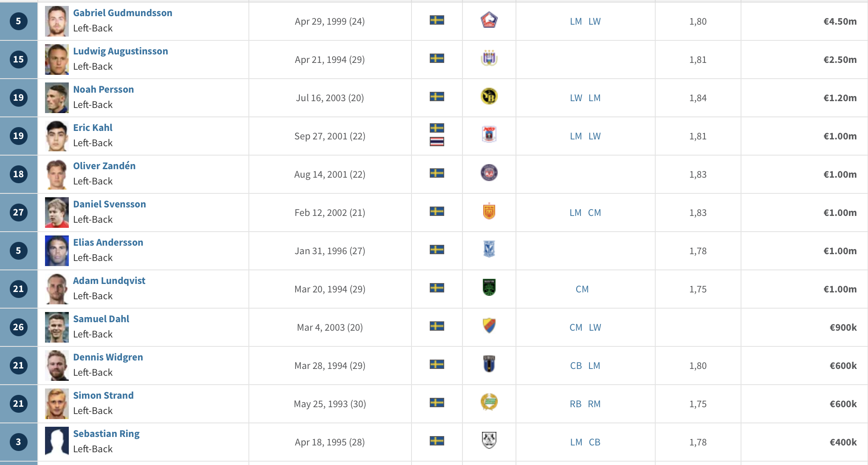The height and width of the screenshot is (465, 868).
Task: Click the yellow-black club badge for Noah Persson
Action: (489, 97)
